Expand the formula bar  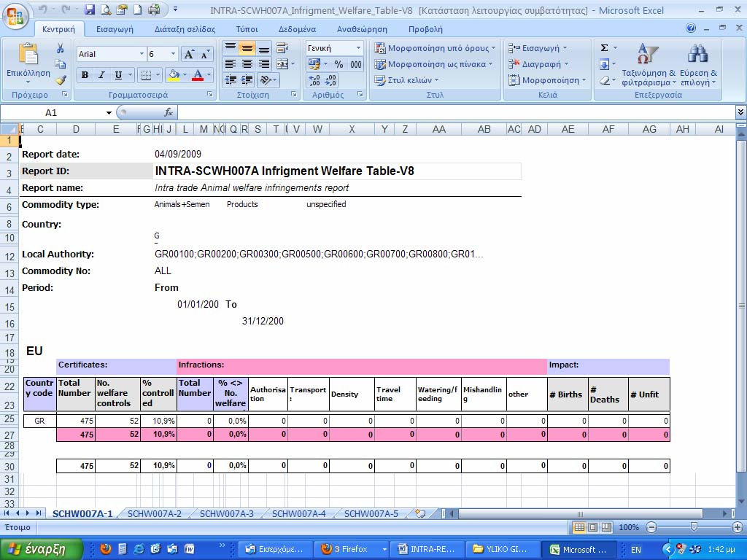[x=740, y=112]
